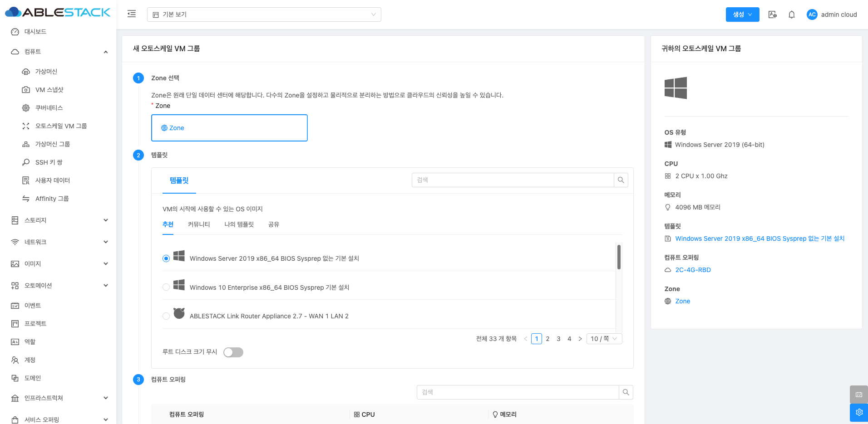This screenshot has height=424, width=868.
Task: Click the template list vertical scrollbar
Action: [618, 257]
